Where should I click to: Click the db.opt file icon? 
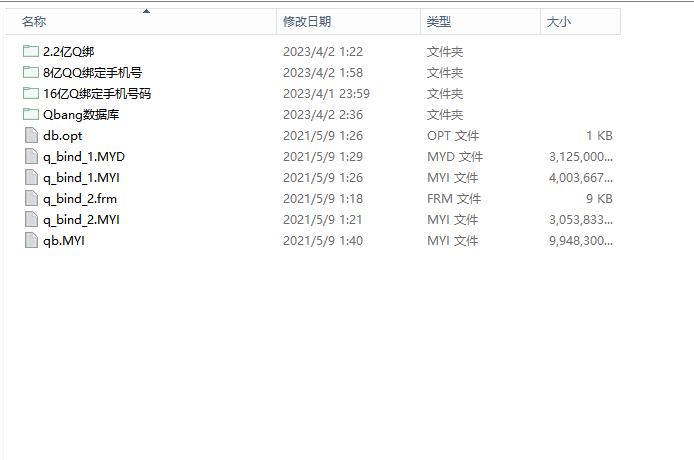coord(31,135)
